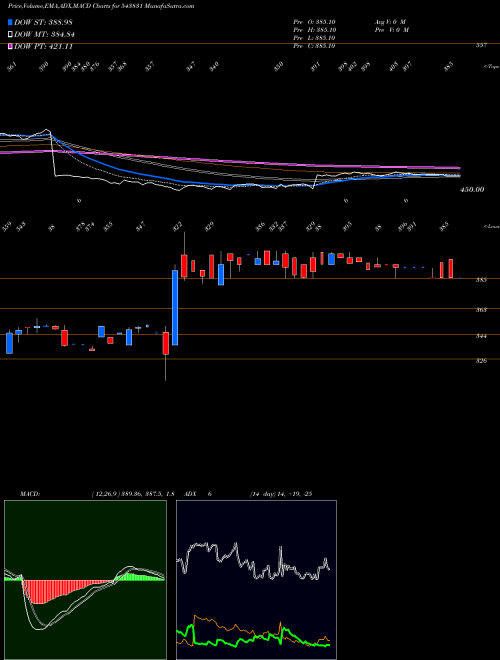Click the 'Pre O: 385.10' open value
The width and height of the screenshot is (500, 660).
tap(314, 22)
